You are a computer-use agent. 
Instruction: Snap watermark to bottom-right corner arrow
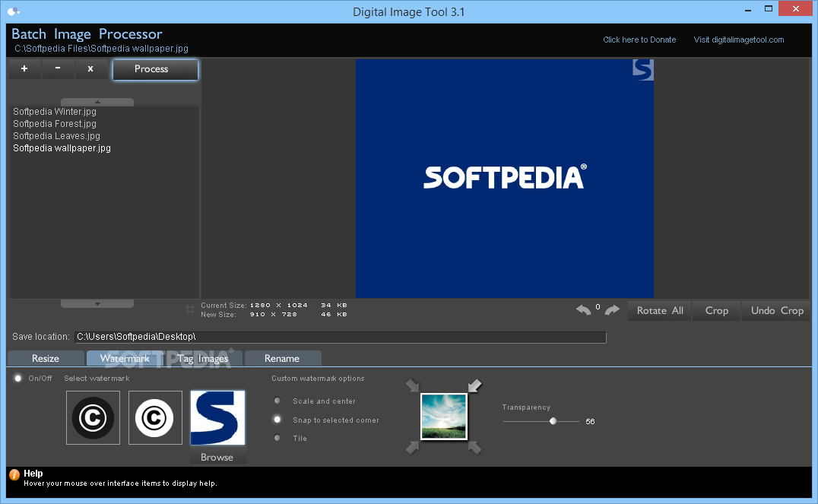click(474, 448)
